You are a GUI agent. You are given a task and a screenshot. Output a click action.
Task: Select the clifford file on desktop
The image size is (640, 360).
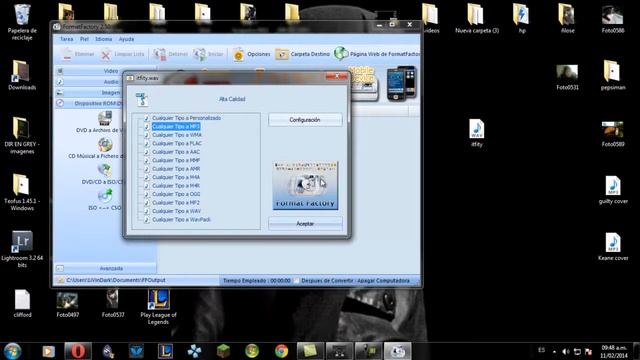tap(22, 303)
